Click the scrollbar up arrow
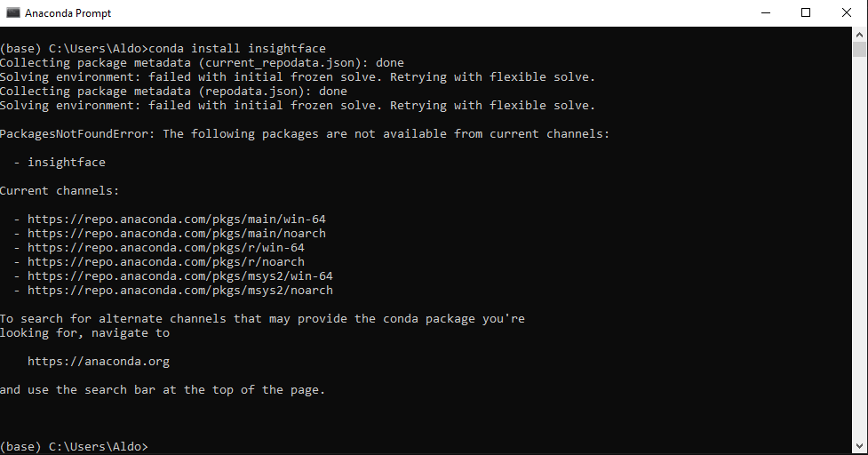Screen dimensions: 868x455 click(x=859, y=34)
